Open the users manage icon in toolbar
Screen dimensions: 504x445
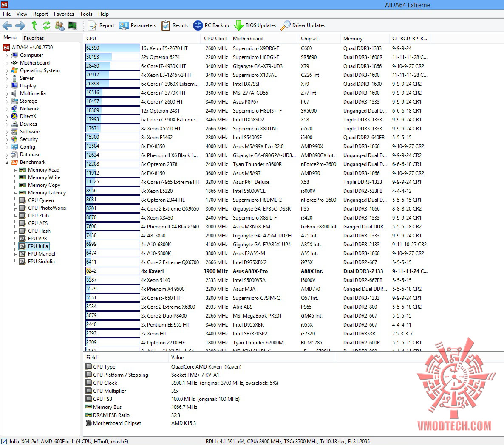(59, 25)
